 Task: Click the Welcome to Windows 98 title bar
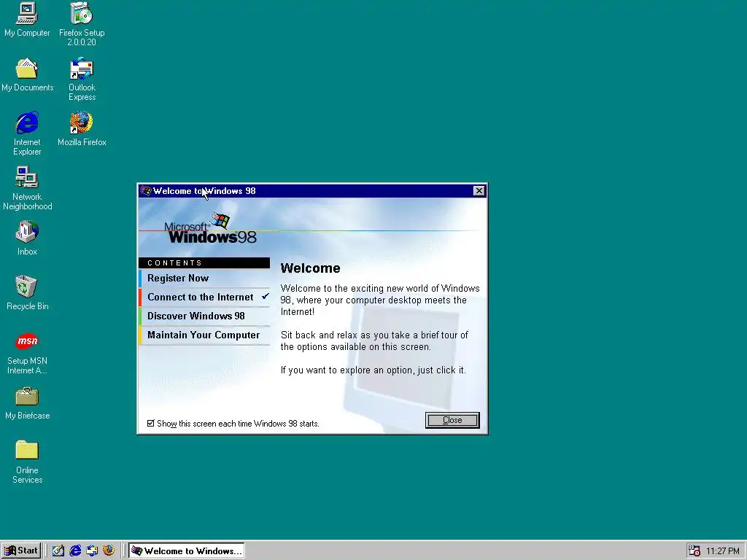(x=312, y=191)
